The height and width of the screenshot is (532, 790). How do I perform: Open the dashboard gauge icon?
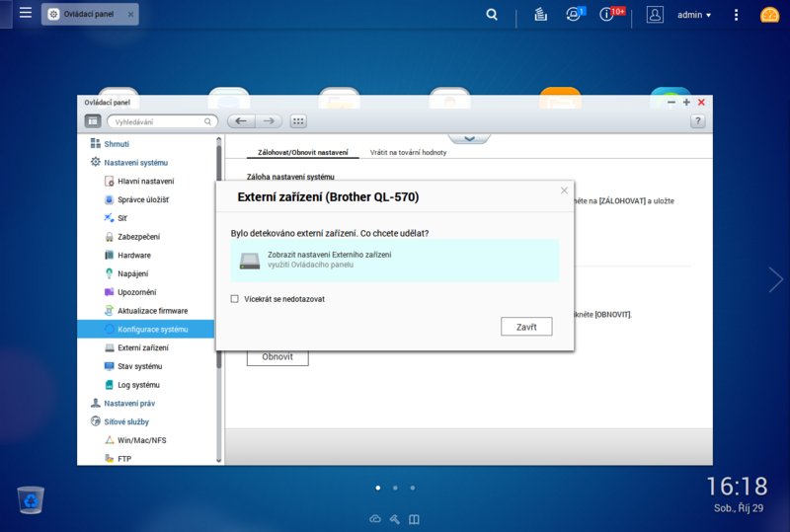pyautogui.click(x=769, y=15)
